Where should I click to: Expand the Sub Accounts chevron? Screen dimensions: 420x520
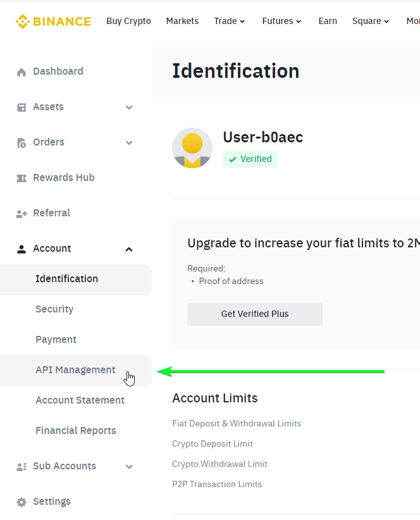pyautogui.click(x=129, y=467)
